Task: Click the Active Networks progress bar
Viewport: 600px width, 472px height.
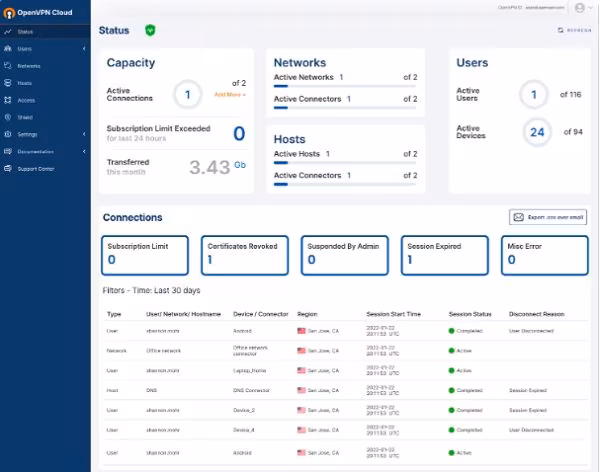Action: (345, 86)
